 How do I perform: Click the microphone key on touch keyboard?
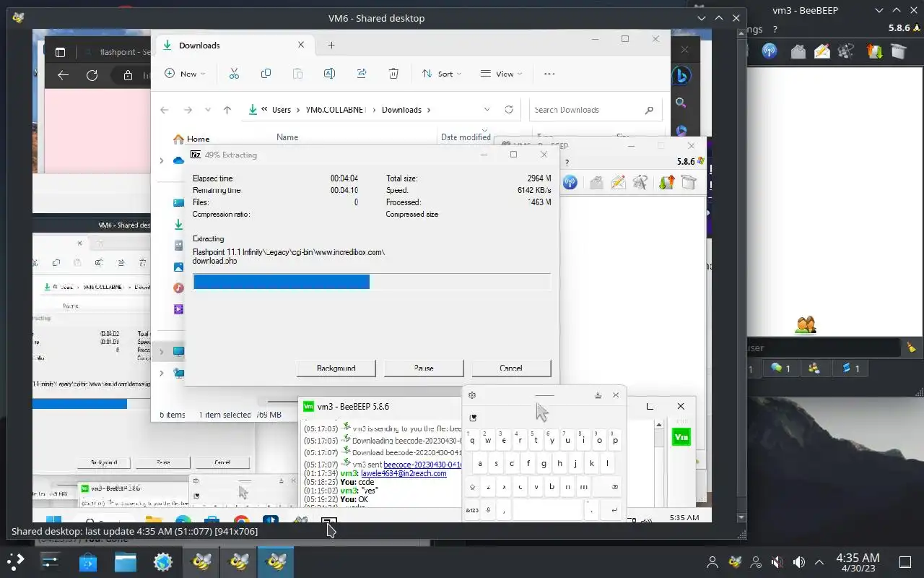coord(488,510)
